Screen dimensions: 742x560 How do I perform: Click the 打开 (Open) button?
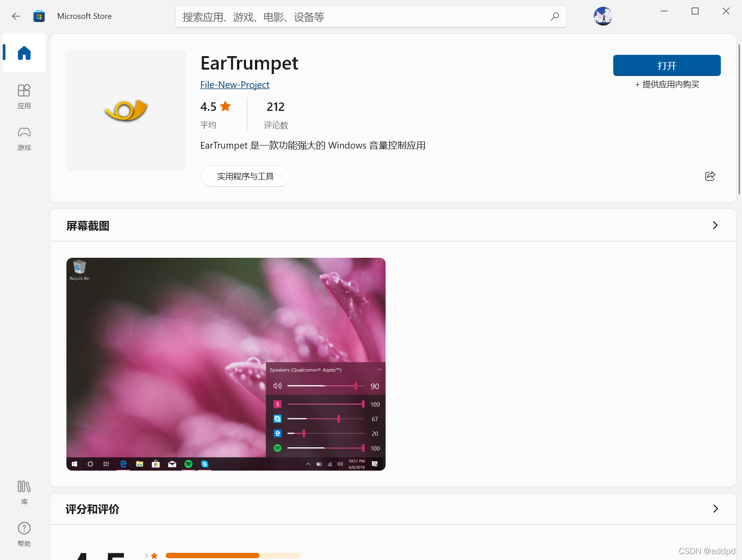click(667, 66)
